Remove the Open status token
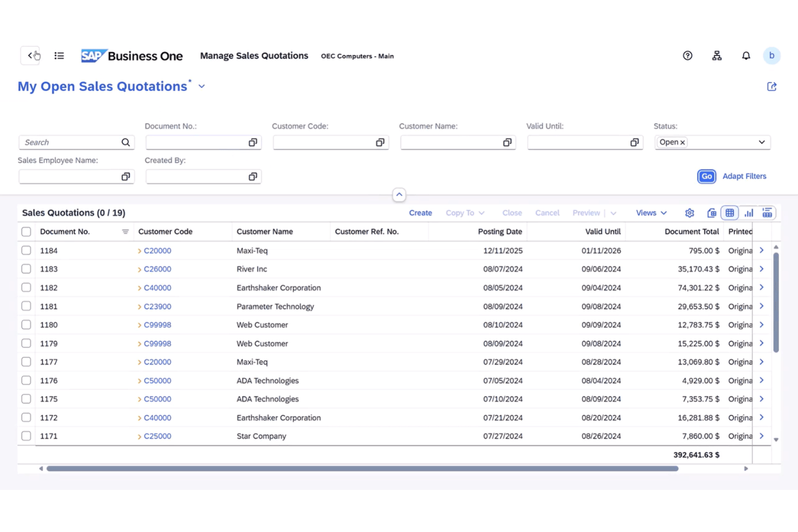Screen dimensions: 798x532 click(683, 143)
